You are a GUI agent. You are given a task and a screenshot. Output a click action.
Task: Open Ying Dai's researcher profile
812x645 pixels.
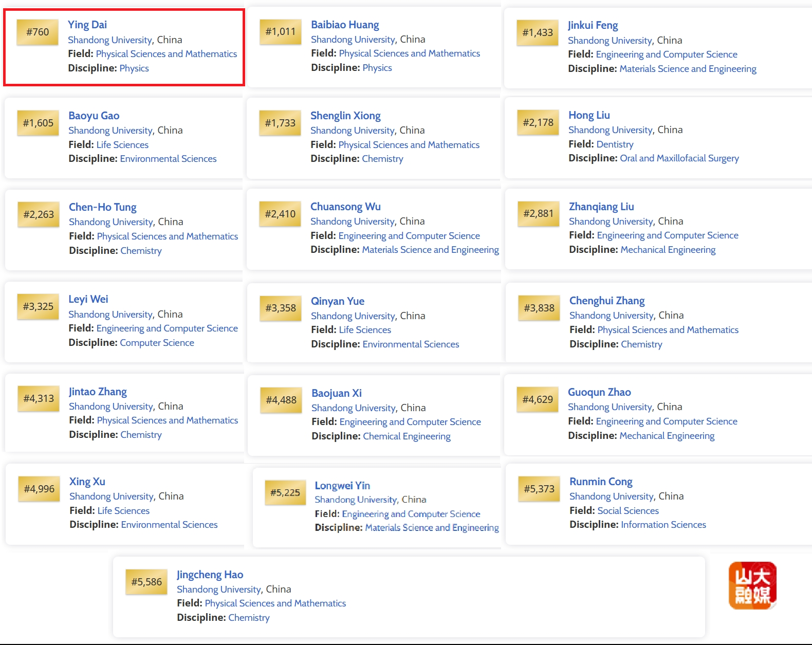(87, 25)
